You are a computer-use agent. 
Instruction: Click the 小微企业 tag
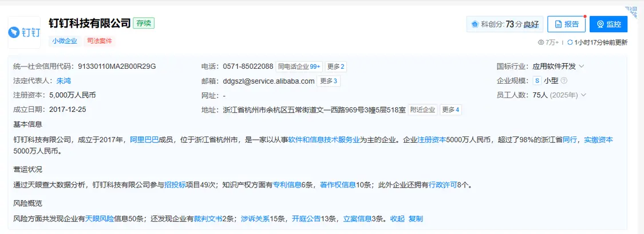65,41
